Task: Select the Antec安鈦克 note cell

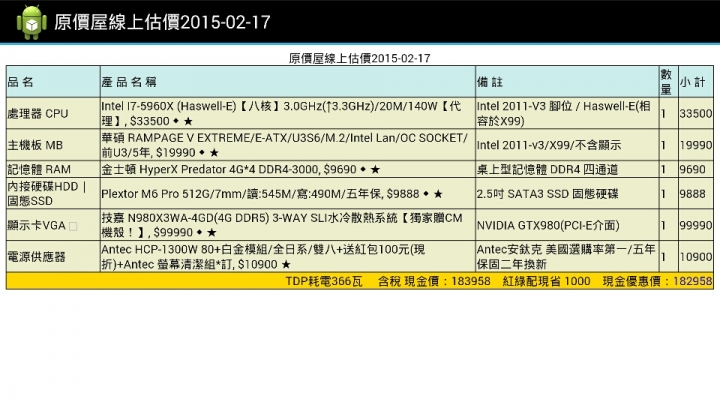Action: 567,257
